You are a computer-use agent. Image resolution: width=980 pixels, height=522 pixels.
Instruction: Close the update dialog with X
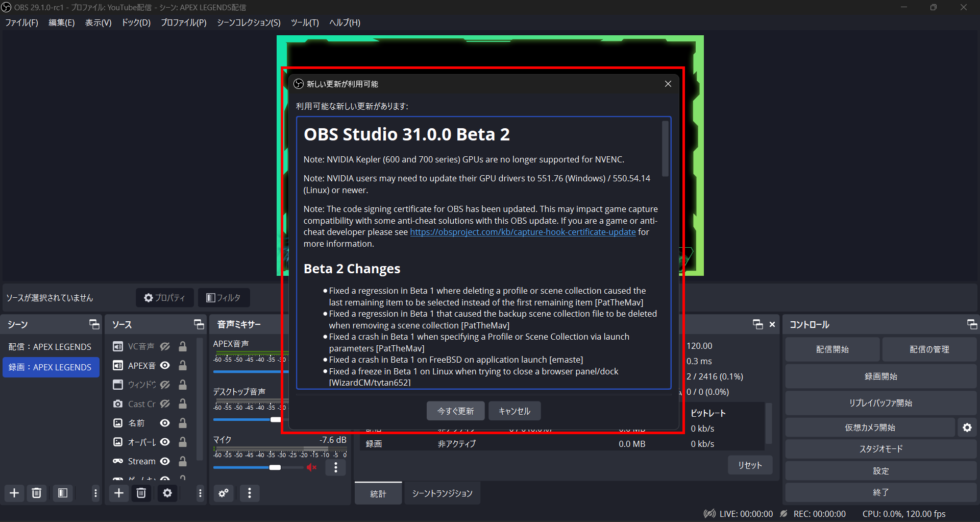tap(668, 84)
